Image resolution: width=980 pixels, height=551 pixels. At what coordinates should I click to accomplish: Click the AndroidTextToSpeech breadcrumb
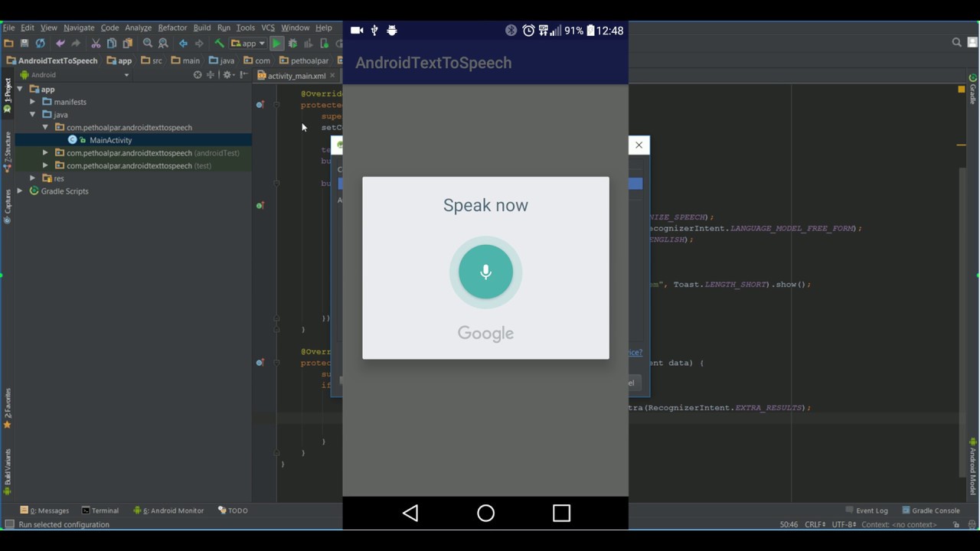[x=52, y=60]
